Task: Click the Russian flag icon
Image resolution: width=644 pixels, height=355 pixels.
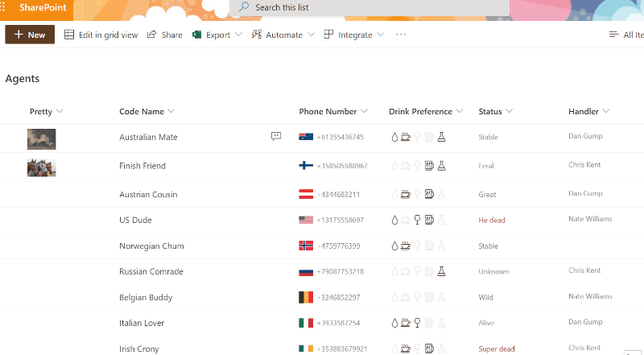Action: 306,271
